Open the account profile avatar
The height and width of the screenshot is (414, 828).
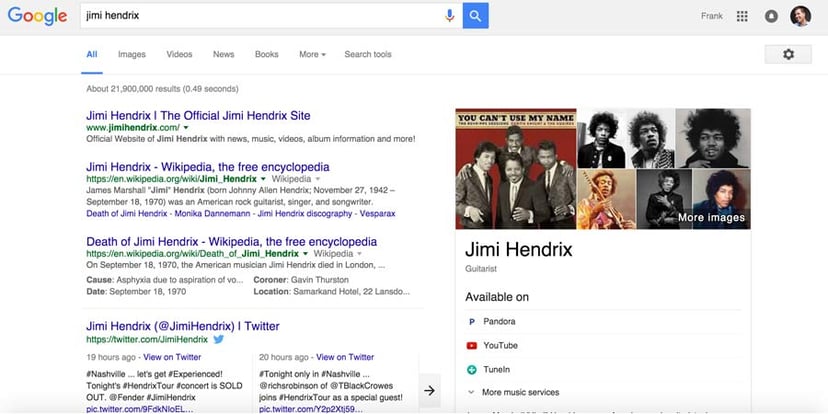[x=800, y=16]
